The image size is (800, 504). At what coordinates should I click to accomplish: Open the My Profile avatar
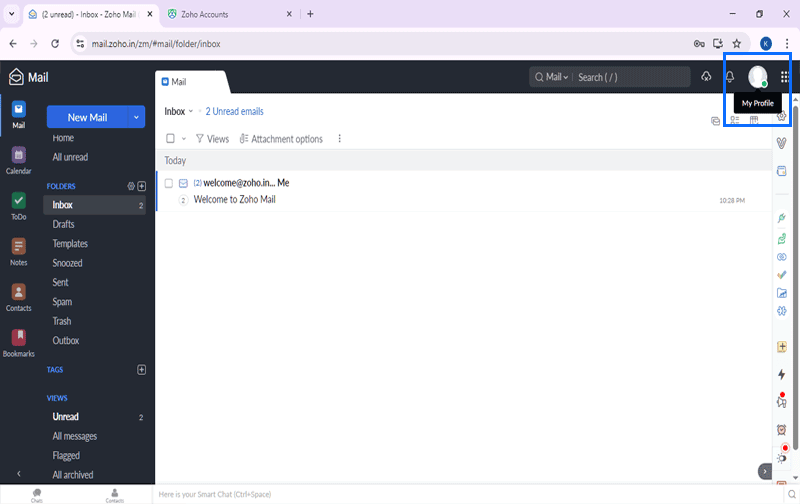pyautogui.click(x=758, y=77)
